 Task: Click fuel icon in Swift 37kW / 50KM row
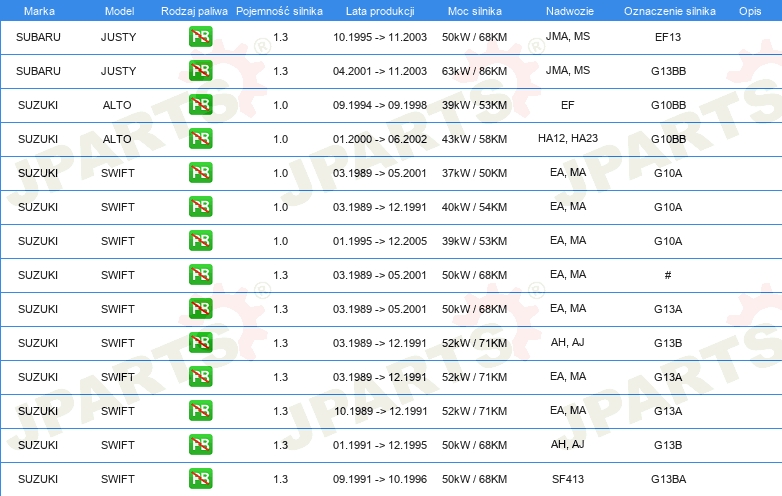click(x=200, y=173)
